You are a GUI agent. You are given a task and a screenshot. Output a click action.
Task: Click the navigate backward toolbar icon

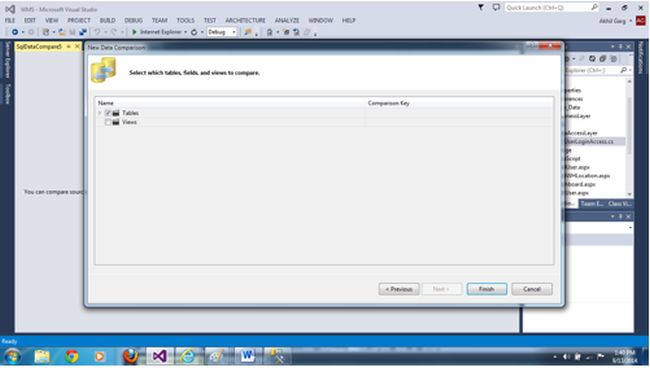[x=15, y=32]
